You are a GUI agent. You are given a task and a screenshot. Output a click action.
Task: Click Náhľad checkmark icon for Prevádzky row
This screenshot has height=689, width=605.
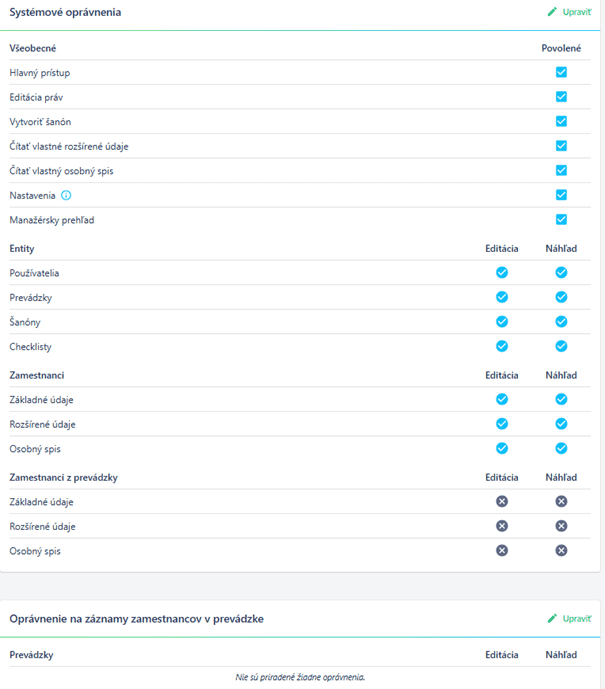561,297
